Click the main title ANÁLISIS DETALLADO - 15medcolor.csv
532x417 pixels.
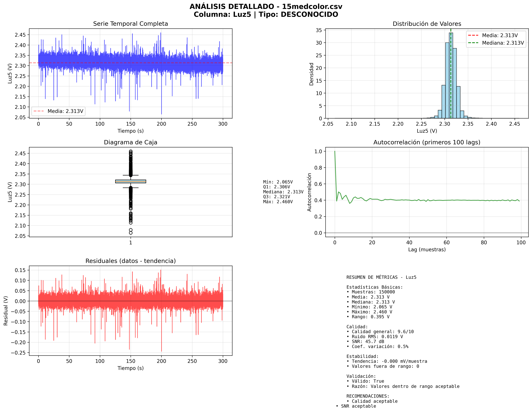(x=266, y=7)
